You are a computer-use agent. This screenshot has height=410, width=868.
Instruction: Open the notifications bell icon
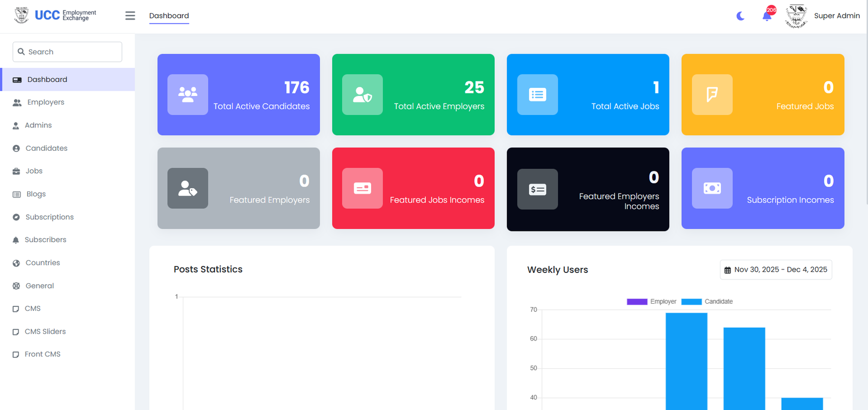coord(767,16)
